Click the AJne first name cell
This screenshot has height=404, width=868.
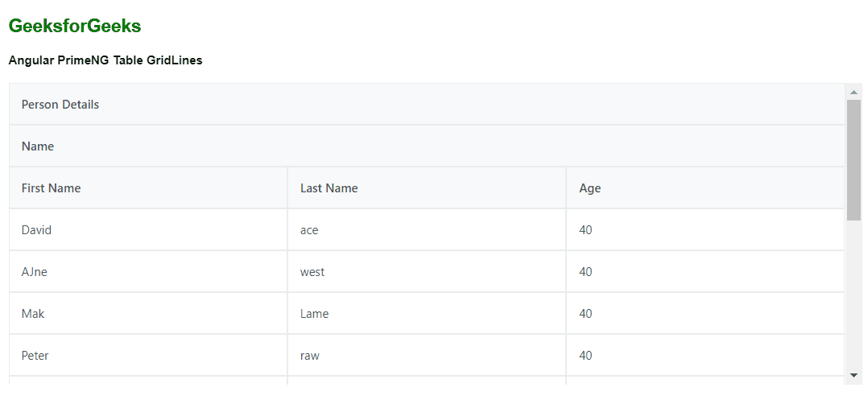point(35,272)
